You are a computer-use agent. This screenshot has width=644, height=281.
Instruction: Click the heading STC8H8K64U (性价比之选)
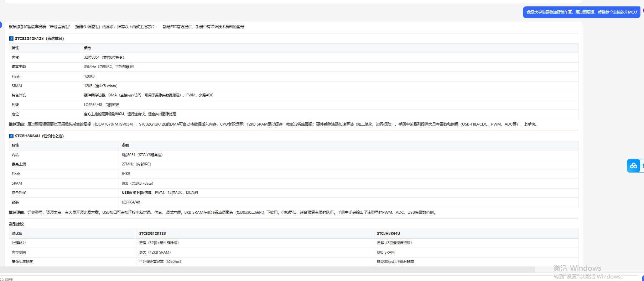(39, 136)
